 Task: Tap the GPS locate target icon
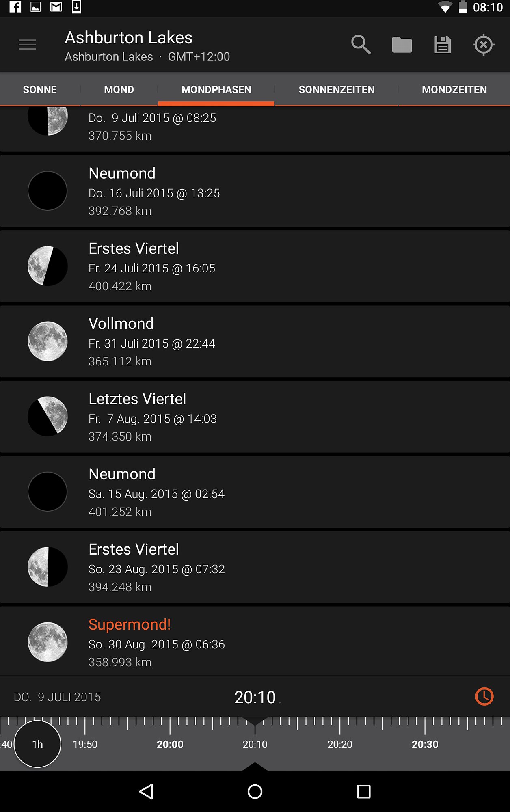tap(484, 45)
